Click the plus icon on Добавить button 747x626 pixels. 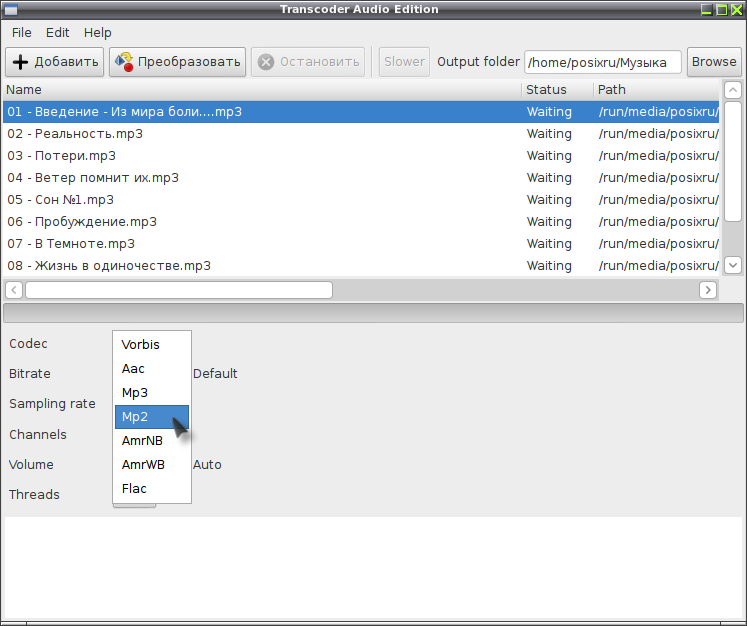(20, 62)
